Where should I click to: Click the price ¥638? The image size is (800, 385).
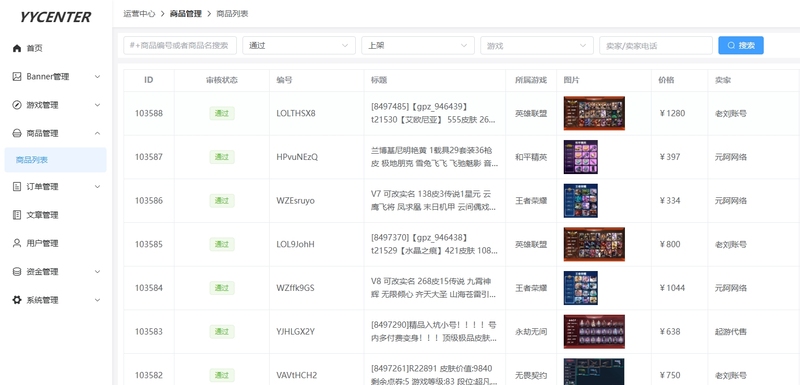[669, 331]
